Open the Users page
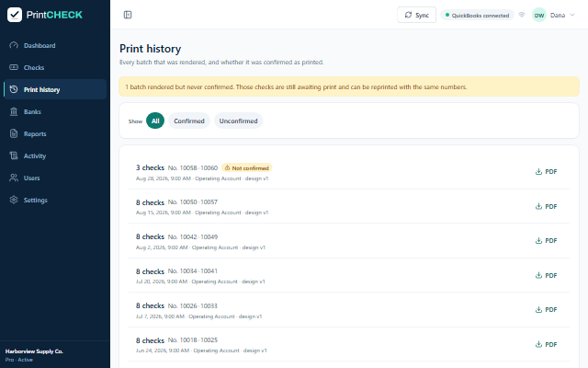Viewport: 588px width, 368px height. [x=55, y=178]
